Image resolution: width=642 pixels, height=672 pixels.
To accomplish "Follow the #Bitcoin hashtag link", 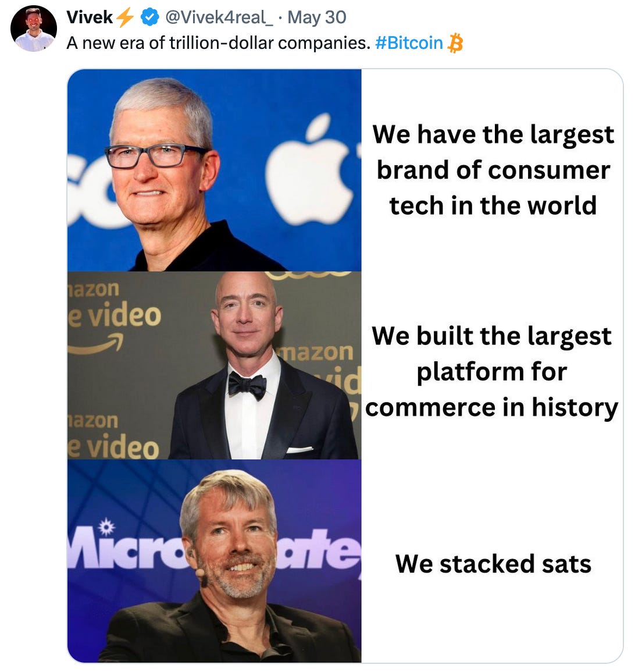I will tap(409, 43).
